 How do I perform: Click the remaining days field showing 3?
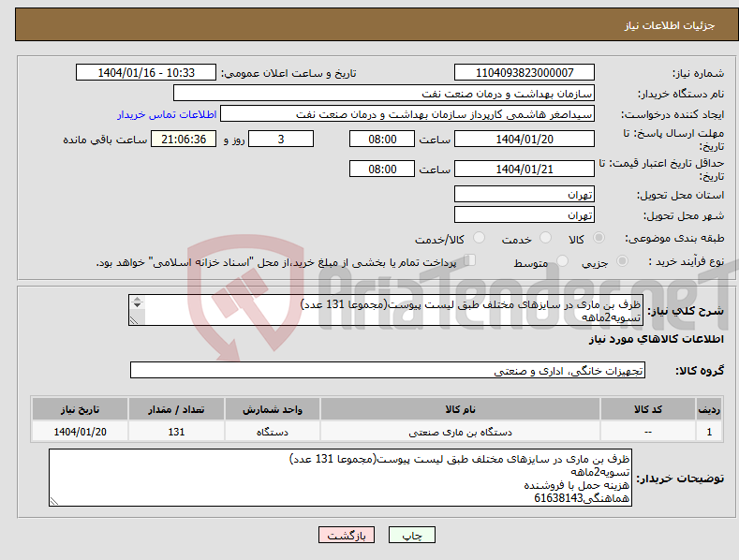coord(281,139)
